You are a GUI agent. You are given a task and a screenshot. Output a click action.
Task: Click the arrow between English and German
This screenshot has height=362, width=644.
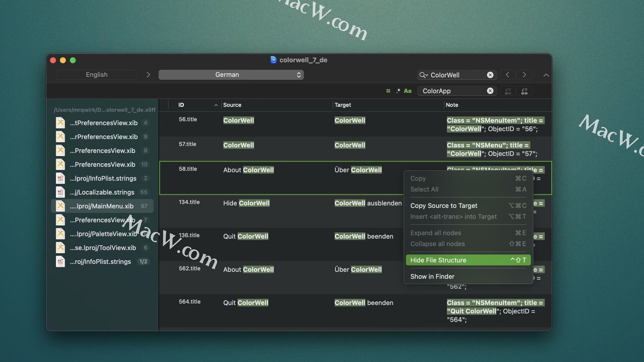[x=148, y=75]
